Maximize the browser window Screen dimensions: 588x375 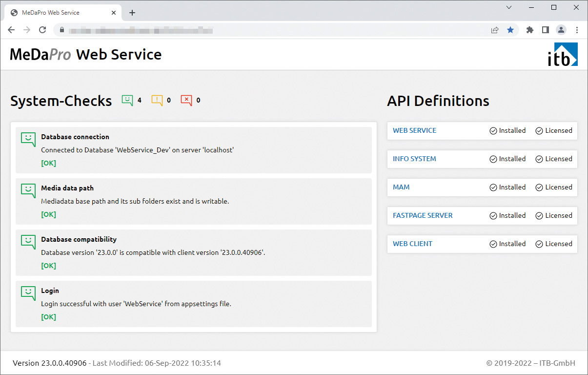click(x=554, y=7)
